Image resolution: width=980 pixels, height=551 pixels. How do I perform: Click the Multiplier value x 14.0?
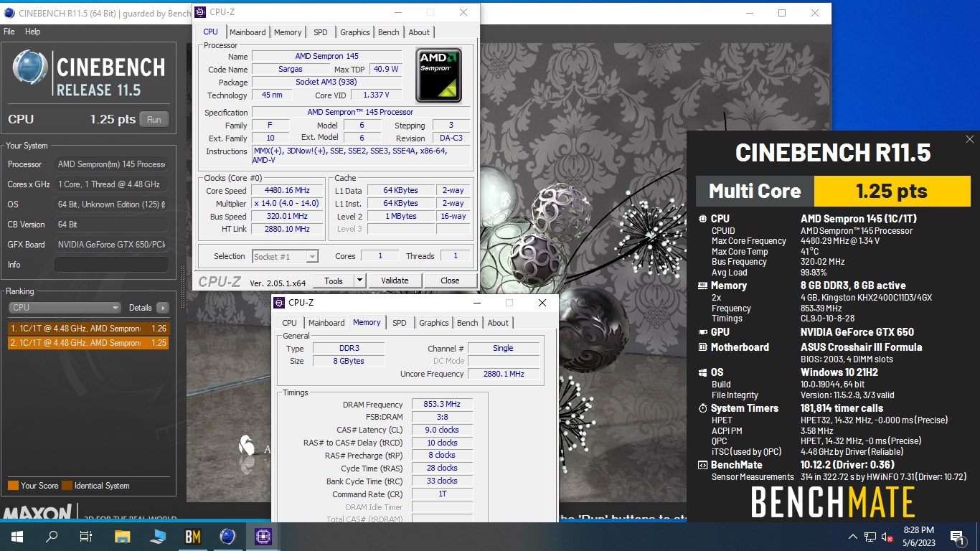click(x=288, y=203)
